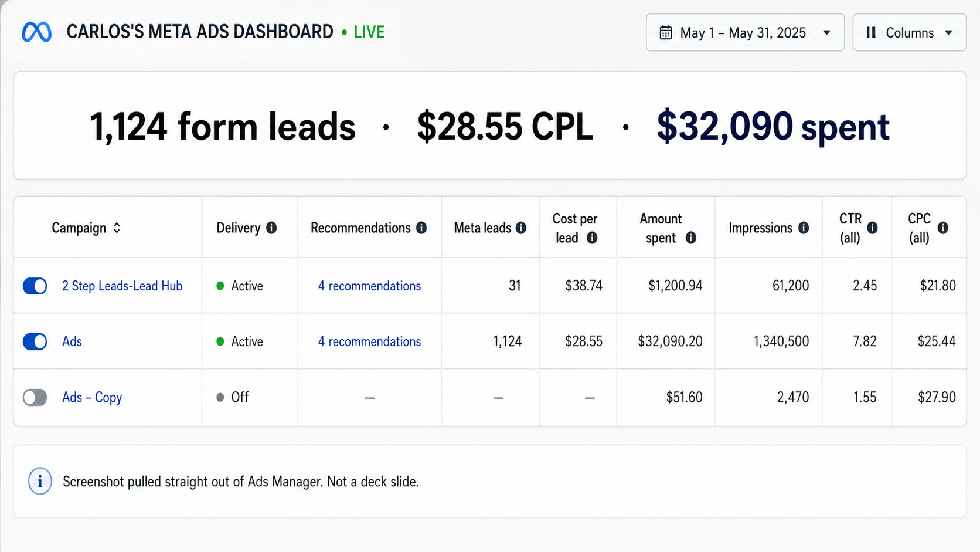Click the $38.74 cost per lead cell
The image size is (980, 552).
(584, 286)
